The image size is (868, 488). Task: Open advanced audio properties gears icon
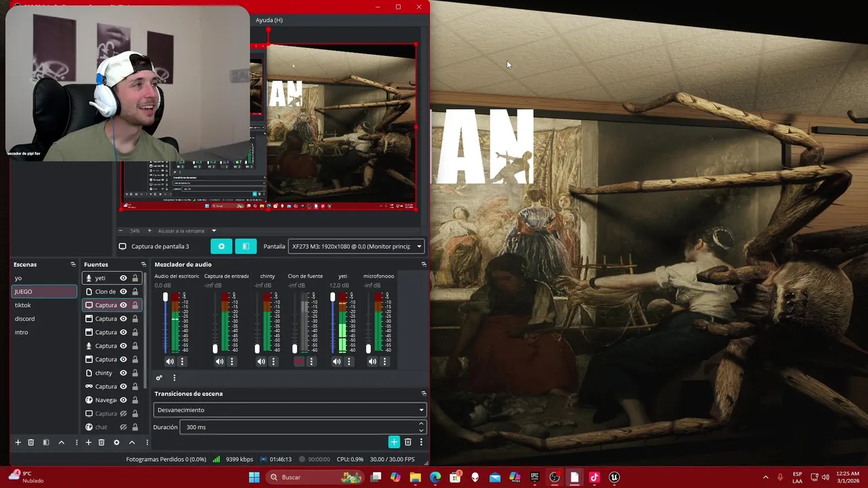pyautogui.click(x=159, y=378)
